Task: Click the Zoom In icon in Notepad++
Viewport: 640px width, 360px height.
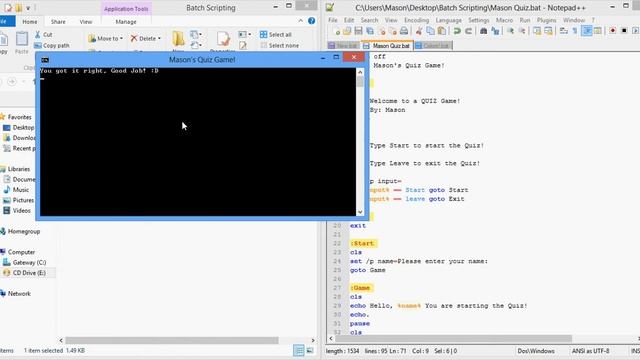Action: (510, 31)
